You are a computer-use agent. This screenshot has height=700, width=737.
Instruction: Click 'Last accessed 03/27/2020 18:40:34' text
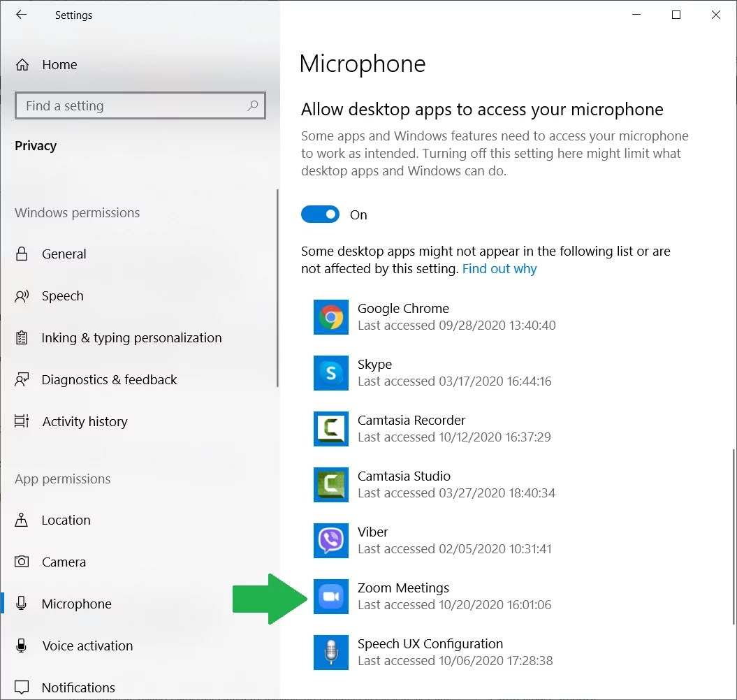pyautogui.click(x=456, y=493)
